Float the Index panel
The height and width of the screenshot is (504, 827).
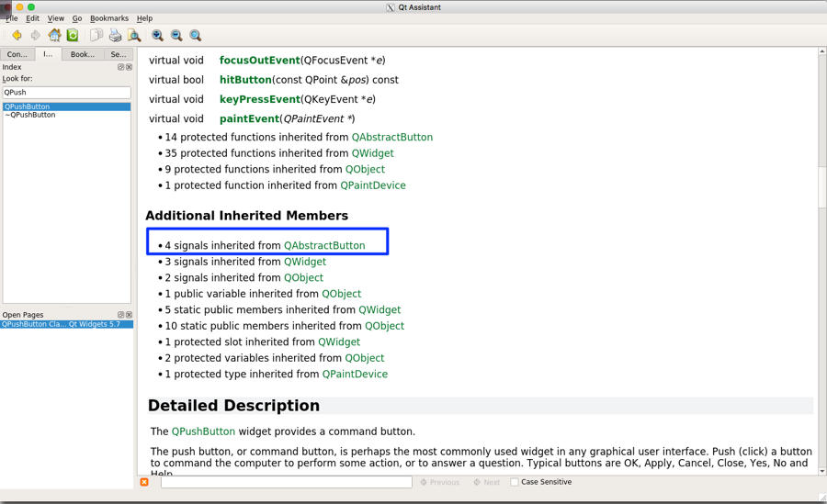[120, 67]
